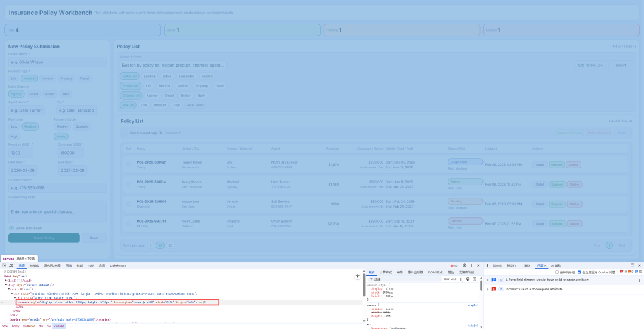This screenshot has height=329, width=644.
Task: Toggle the computed styles sidebar icon
Action: pos(475,279)
